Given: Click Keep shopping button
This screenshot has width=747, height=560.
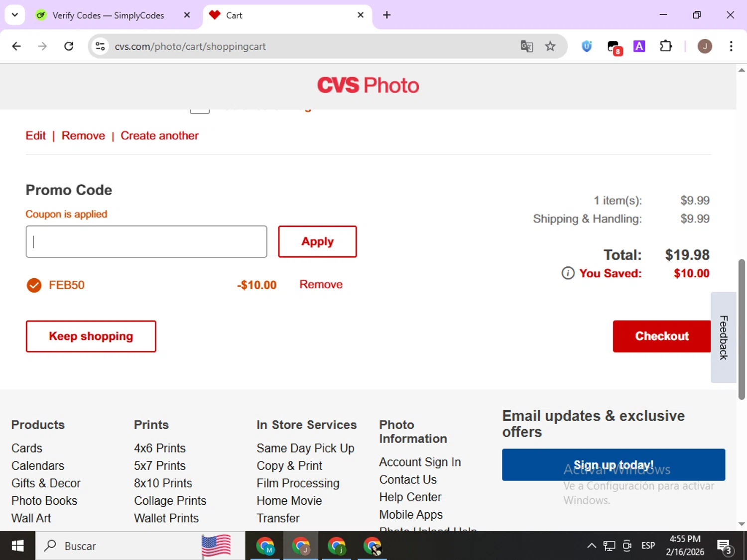Looking at the screenshot, I should tap(91, 336).
